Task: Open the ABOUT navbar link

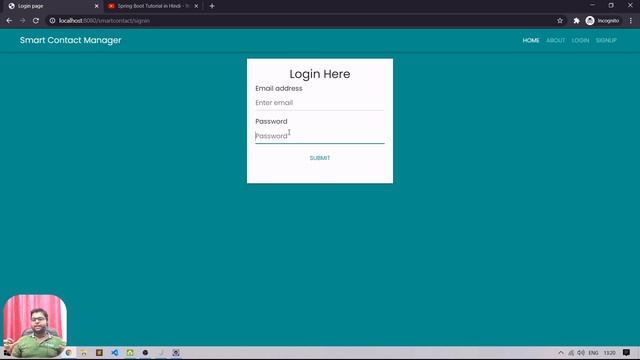Action: [x=556, y=40]
